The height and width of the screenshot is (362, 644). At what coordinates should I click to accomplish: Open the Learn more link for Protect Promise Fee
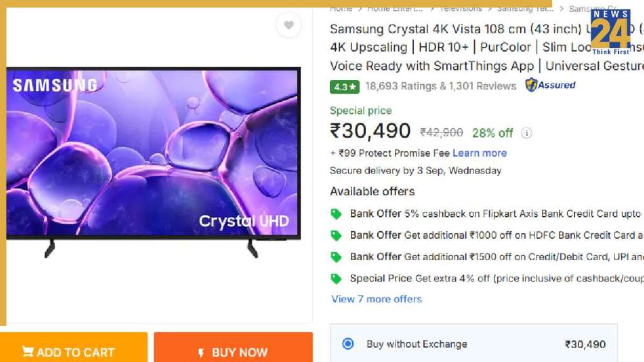tap(479, 153)
